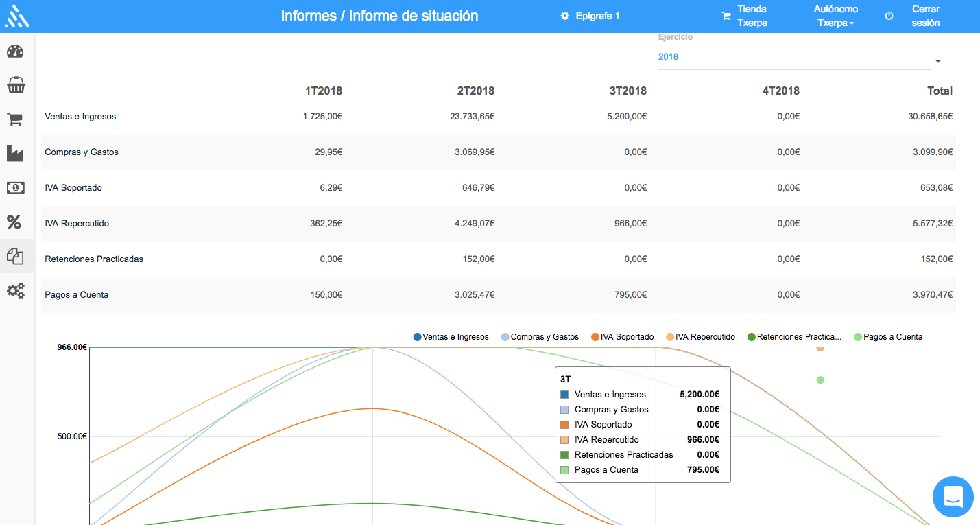Open the settings gears sidebar icon
Viewport: 980px width, 525px height.
pos(15,290)
